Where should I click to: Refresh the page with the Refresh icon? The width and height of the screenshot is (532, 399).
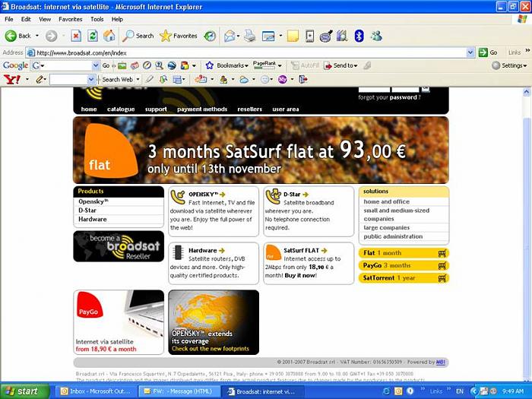click(93, 36)
